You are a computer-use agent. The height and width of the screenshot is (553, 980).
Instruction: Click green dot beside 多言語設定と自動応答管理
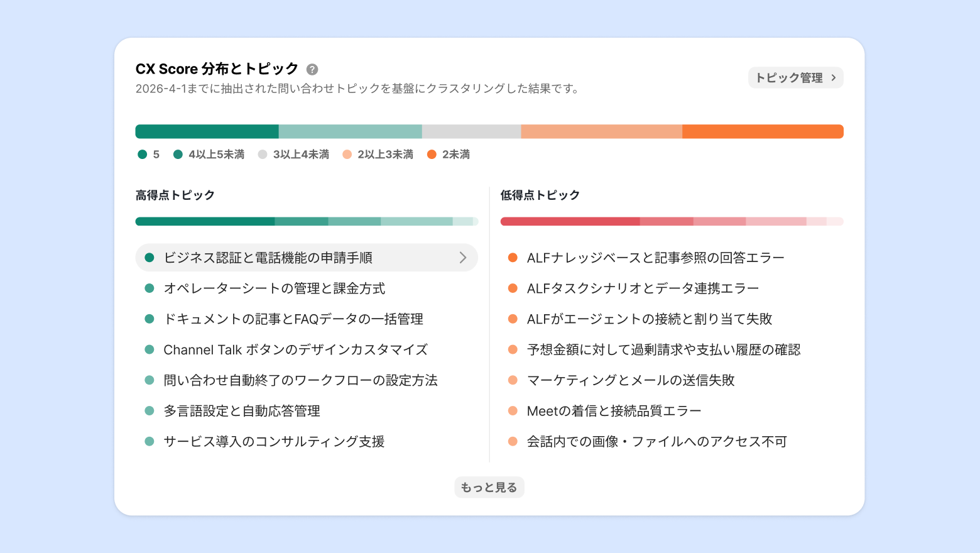pyautogui.click(x=150, y=411)
